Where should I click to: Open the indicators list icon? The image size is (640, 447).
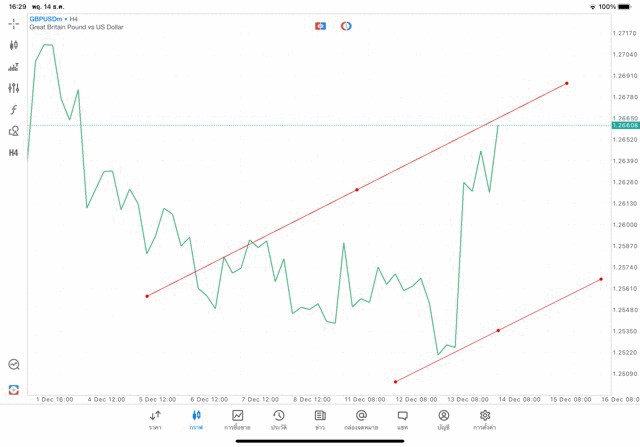tap(14, 67)
